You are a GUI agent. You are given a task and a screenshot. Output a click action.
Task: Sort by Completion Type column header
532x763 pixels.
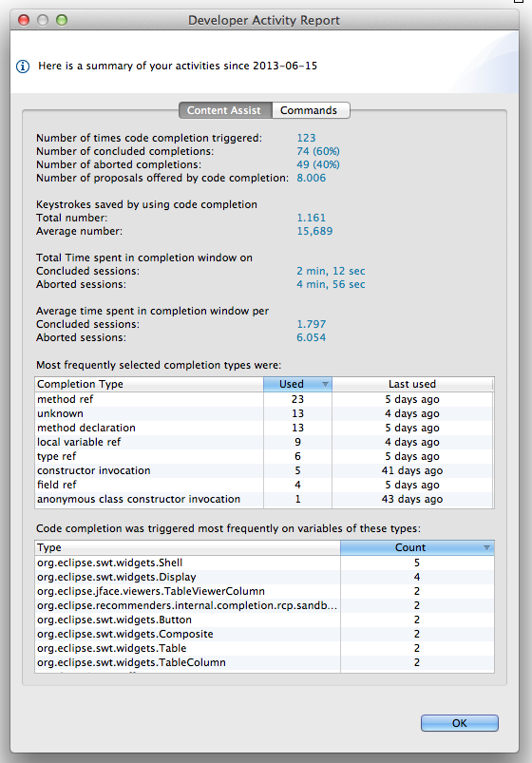click(149, 385)
